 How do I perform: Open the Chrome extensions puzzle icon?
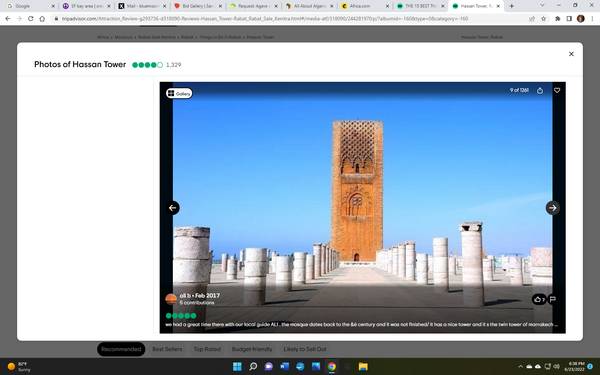[558, 19]
